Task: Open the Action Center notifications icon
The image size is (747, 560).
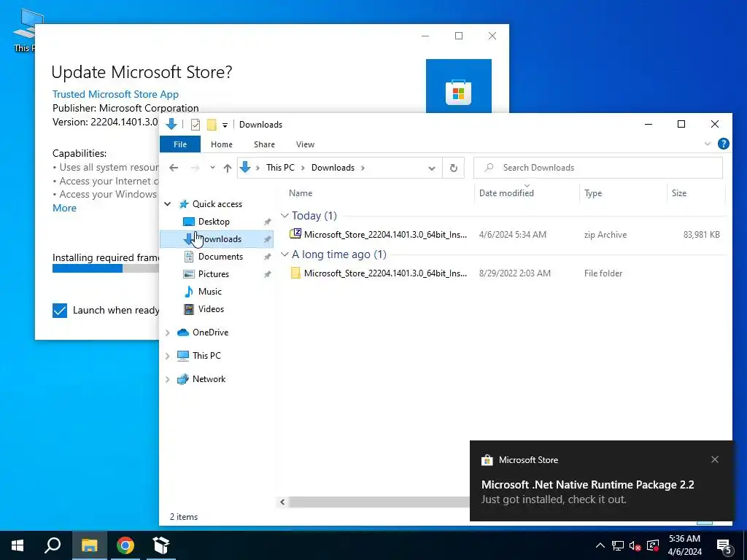Action: tap(724, 545)
